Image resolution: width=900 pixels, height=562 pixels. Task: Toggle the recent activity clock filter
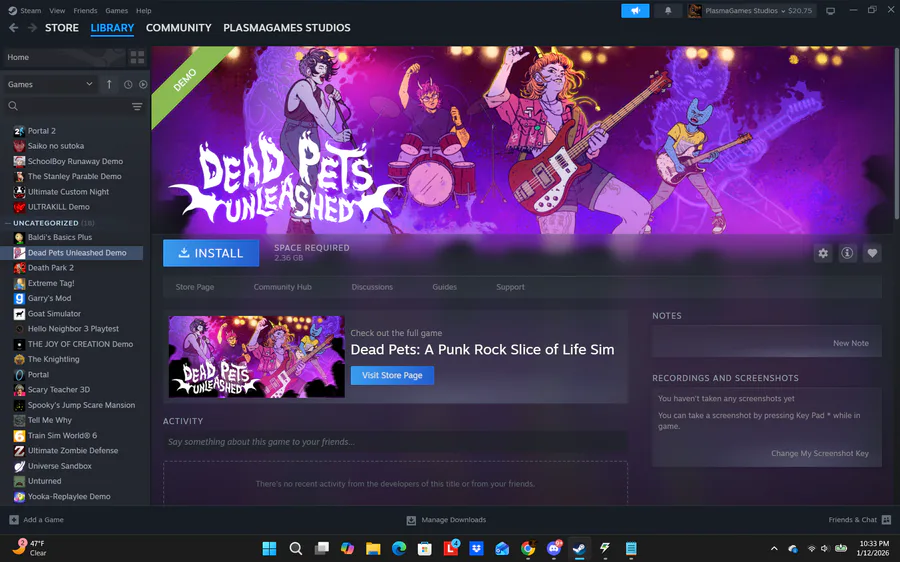[128, 84]
